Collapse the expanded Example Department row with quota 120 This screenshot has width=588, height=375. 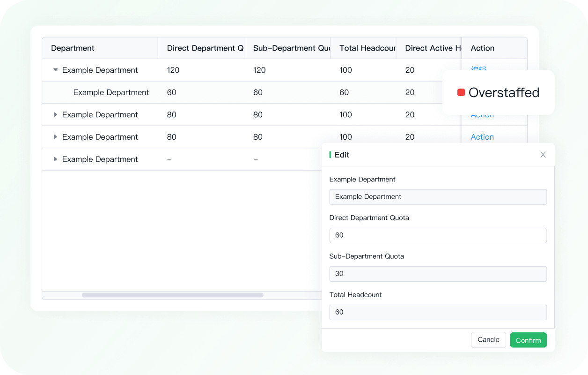[56, 70]
